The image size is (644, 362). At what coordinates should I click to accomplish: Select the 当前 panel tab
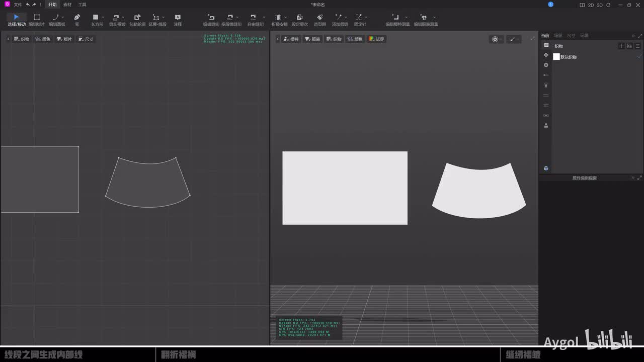(x=545, y=36)
